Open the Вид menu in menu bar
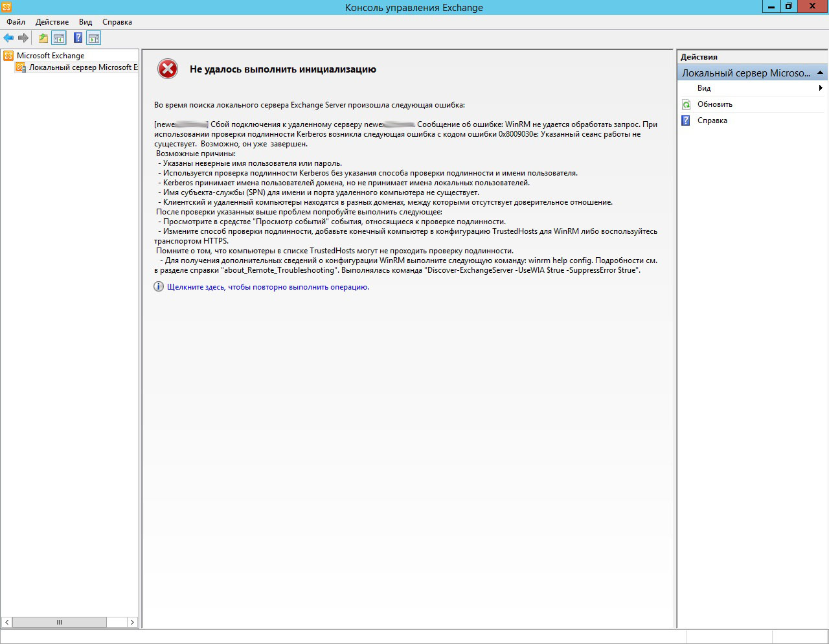This screenshot has width=829, height=644. pyautogui.click(x=85, y=22)
